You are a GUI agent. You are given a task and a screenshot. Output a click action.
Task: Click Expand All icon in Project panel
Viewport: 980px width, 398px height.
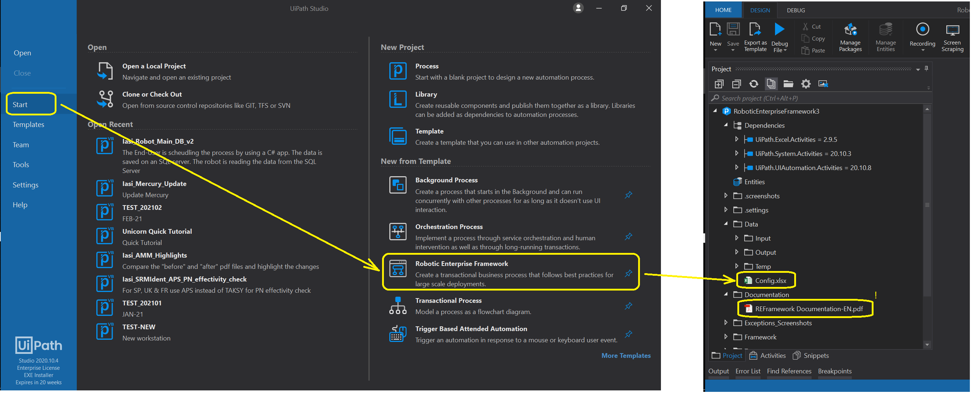tap(719, 84)
